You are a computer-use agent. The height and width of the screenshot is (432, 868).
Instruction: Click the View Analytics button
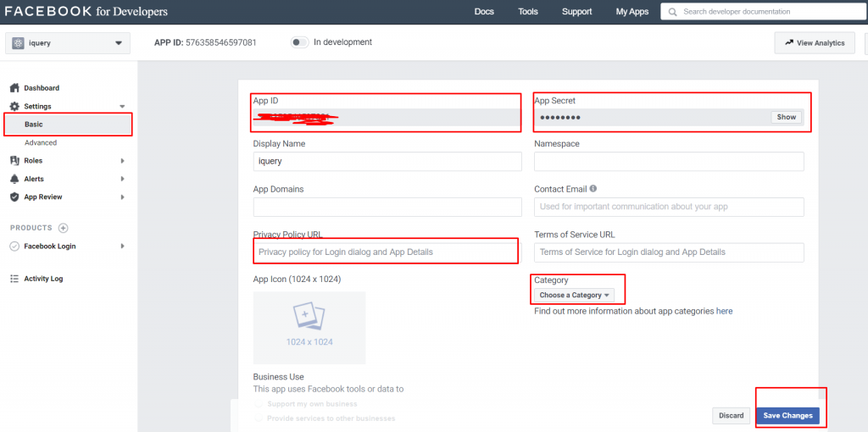click(x=815, y=43)
